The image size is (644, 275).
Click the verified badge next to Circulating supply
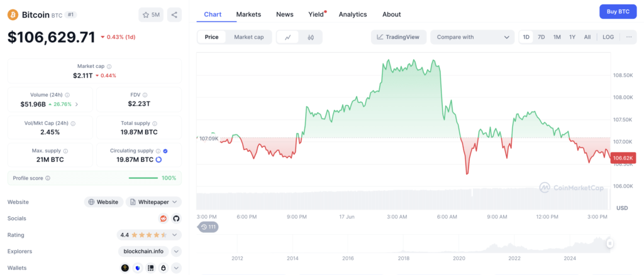165,151
